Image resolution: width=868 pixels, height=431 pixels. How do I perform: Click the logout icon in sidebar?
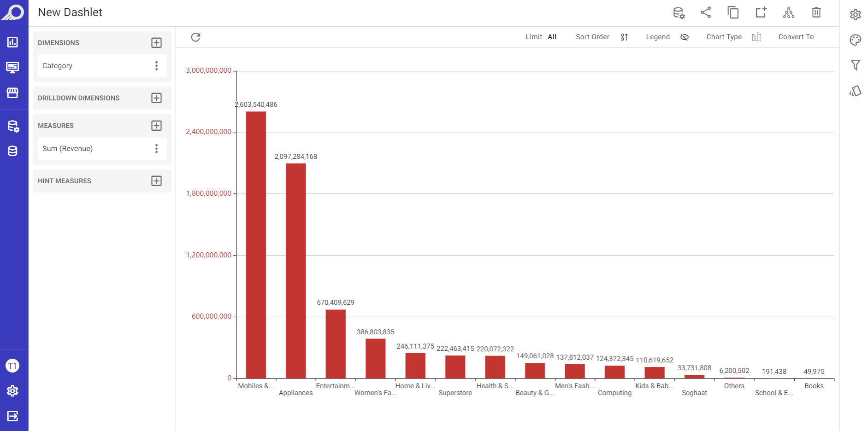12,416
